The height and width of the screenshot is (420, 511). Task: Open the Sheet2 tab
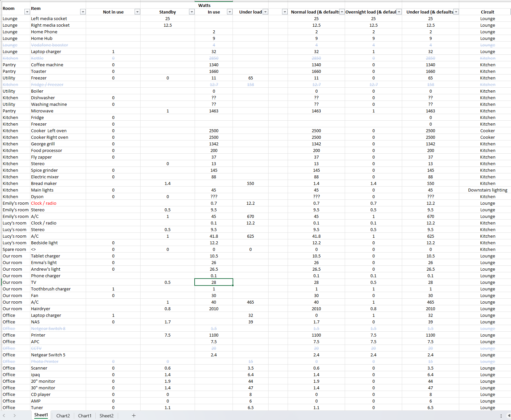pos(106,416)
